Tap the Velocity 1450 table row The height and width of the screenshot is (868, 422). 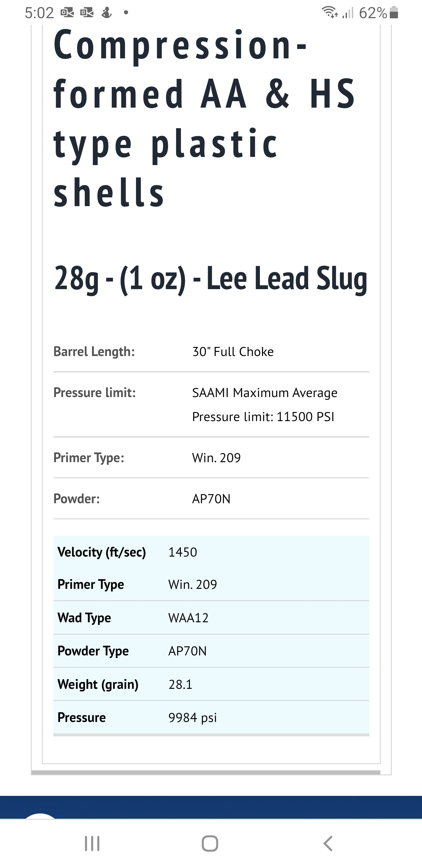(211, 552)
